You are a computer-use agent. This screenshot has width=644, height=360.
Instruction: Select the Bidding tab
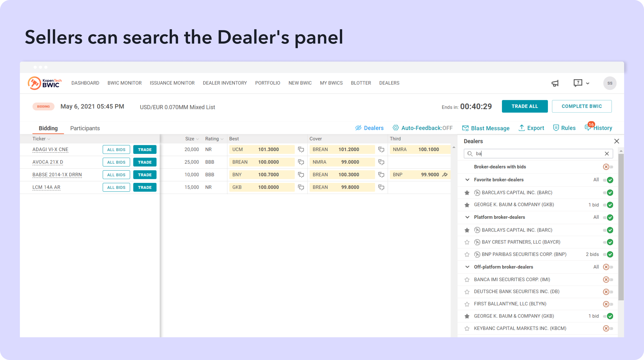click(48, 128)
